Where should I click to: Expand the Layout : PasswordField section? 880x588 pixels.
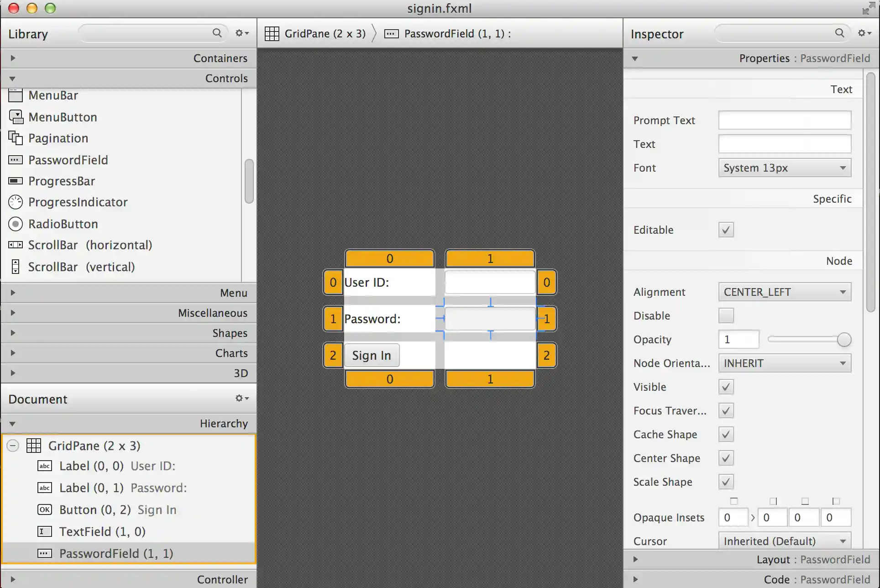[635, 559]
